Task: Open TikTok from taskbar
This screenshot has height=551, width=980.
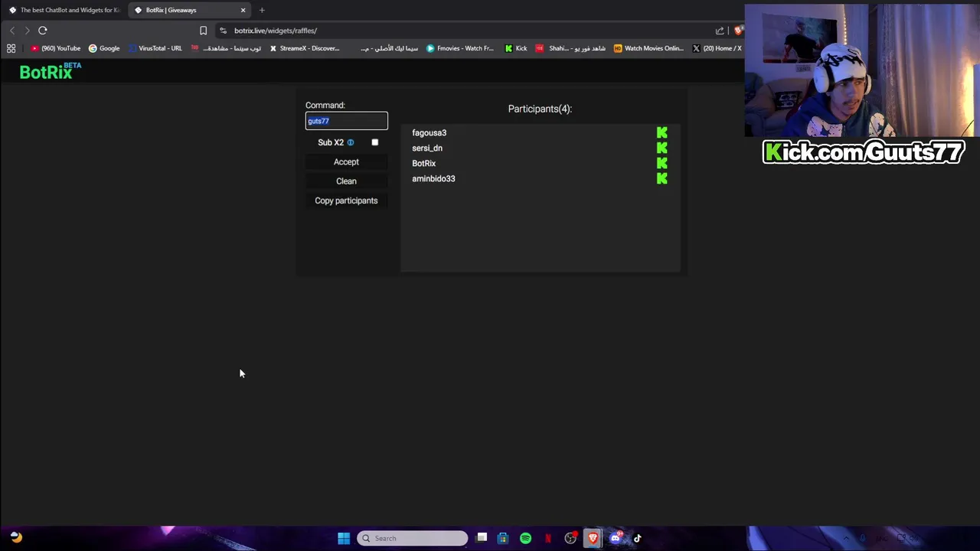Action: (637, 538)
